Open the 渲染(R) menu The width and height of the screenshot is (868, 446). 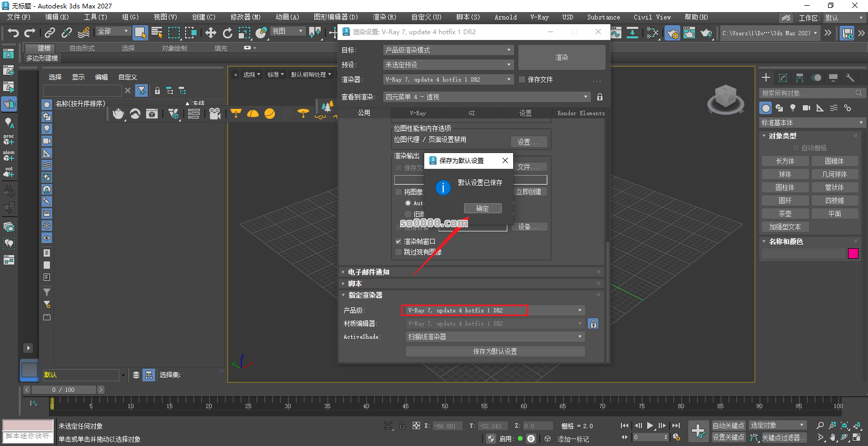pyautogui.click(x=385, y=17)
